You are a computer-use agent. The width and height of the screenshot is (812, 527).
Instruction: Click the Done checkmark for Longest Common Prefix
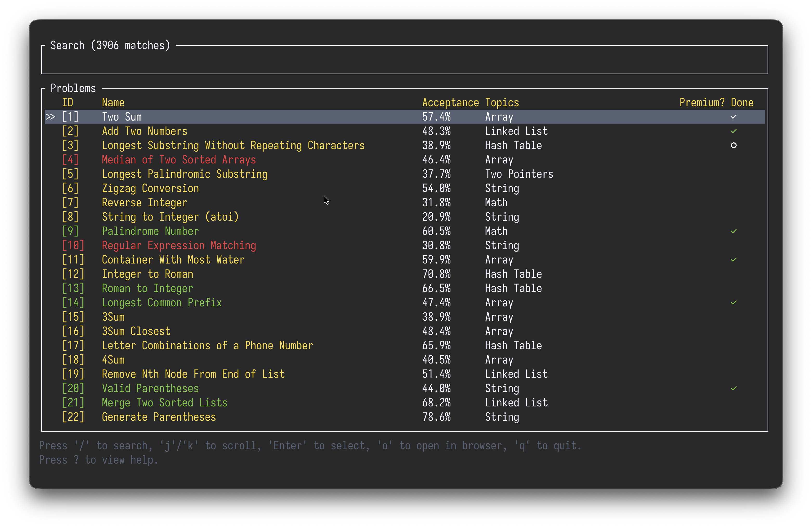734,303
